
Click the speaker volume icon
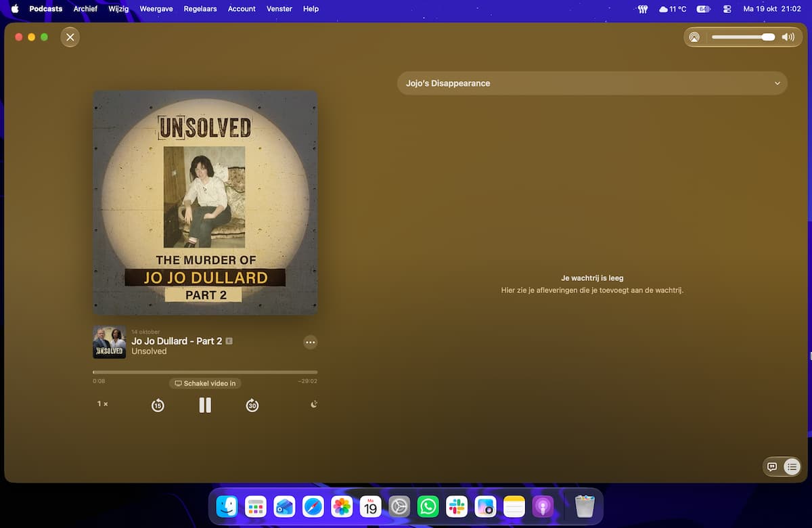click(788, 37)
